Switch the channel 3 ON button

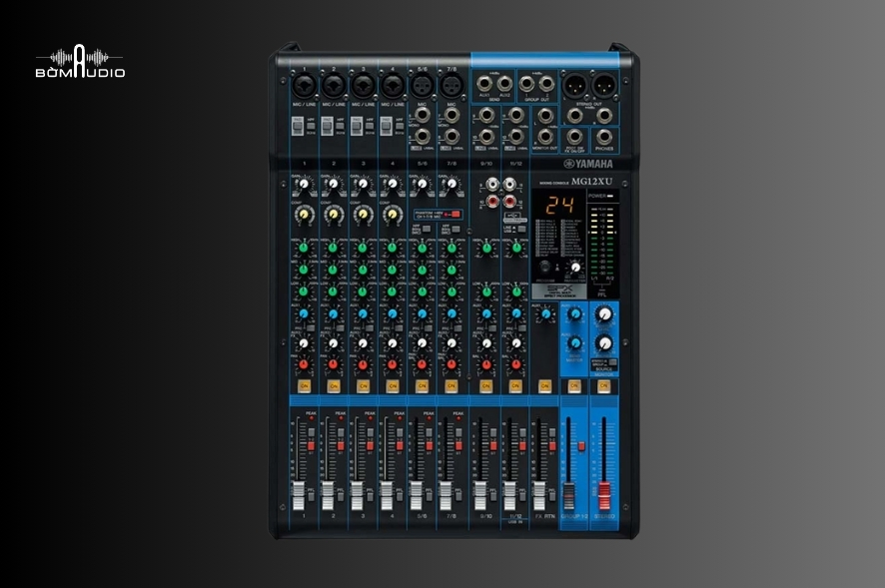coord(363,386)
